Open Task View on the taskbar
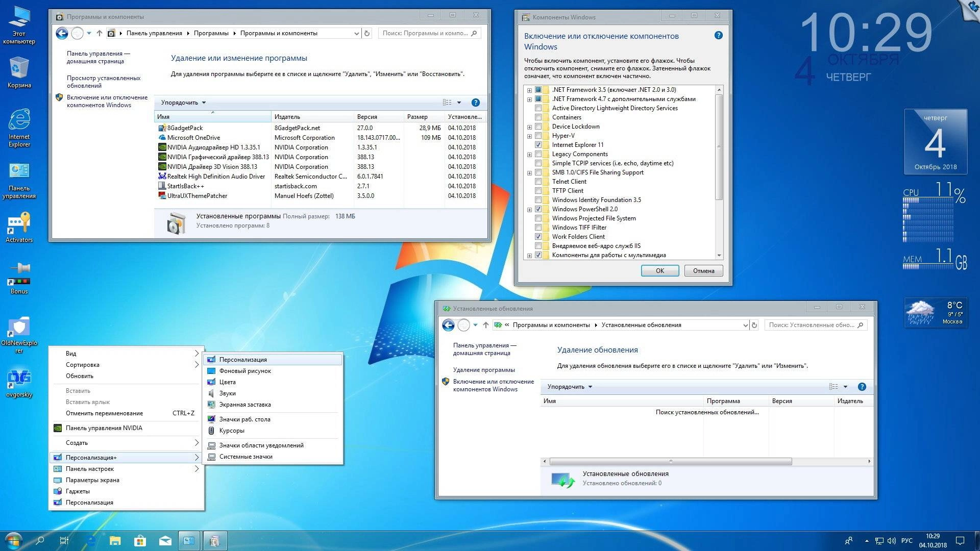The image size is (980, 551). pyautogui.click(x=64, y=540)
